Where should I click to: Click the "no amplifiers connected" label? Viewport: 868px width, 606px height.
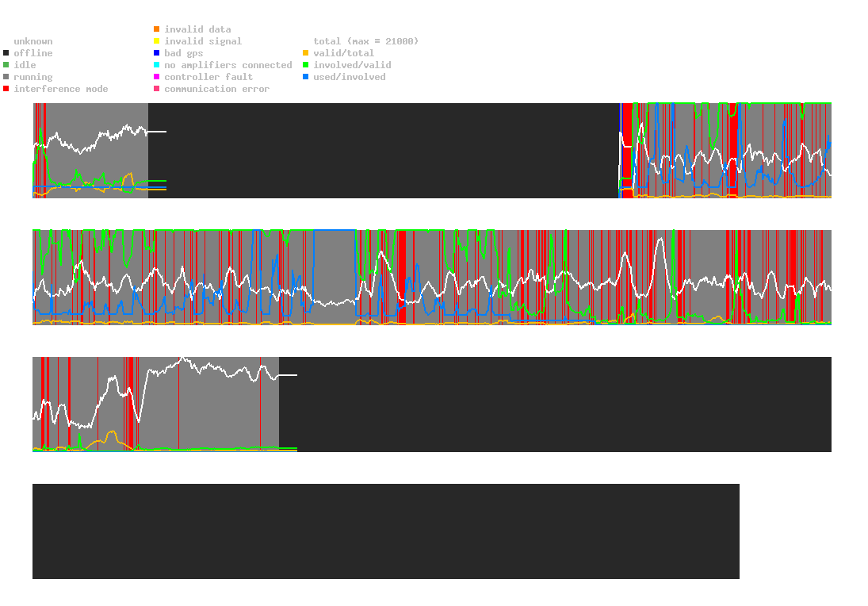tap(228, 65)
